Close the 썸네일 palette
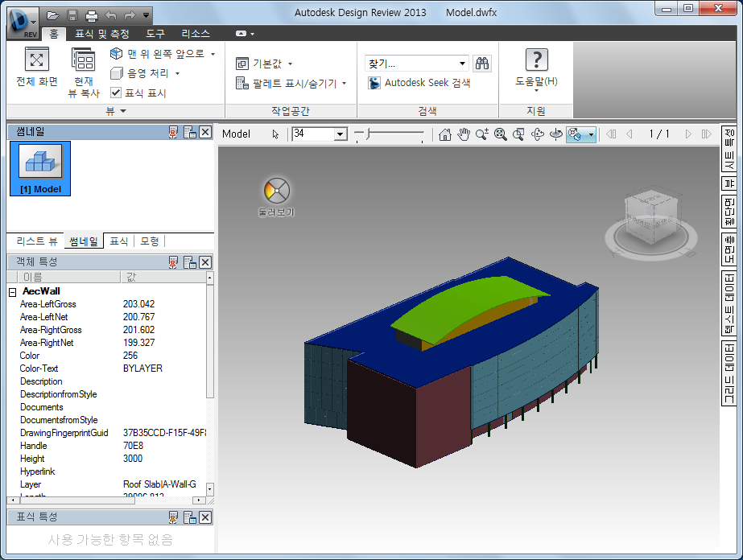The height and width of the screenshot is (560, 743). point(205,132)
